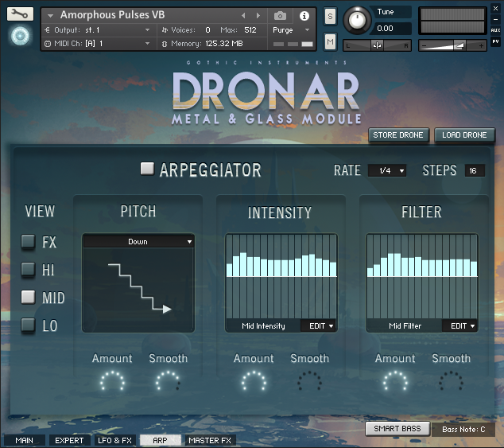The height and width of the screenshot is (448, 504).
Task: Click the descending staircase pitch pattern display
Action: (138, 290)
